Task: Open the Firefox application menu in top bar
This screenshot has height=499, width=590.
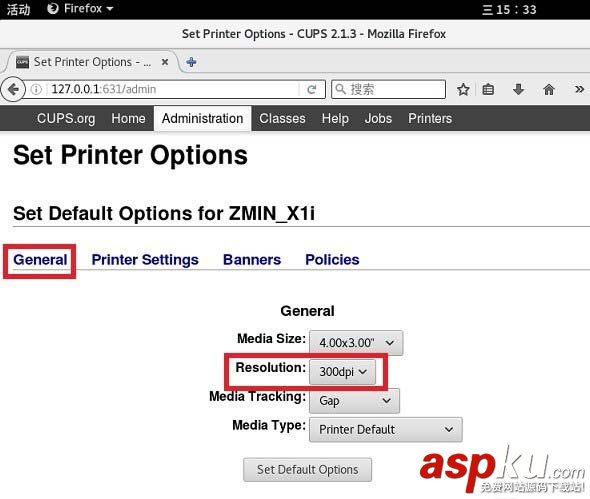Action: (x=80, y=9)
